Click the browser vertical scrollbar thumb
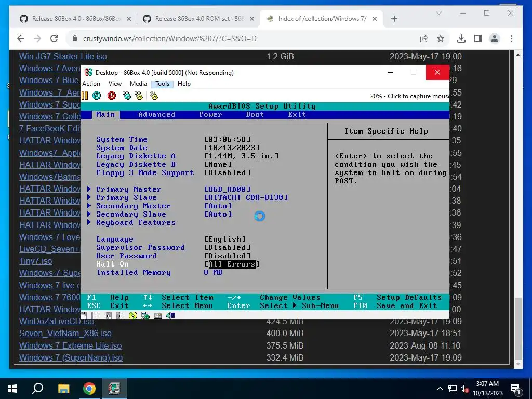 518,329
